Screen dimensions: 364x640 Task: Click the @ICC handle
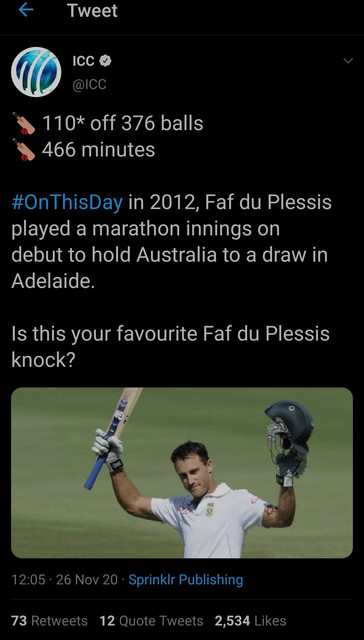[x=89, y=84]
